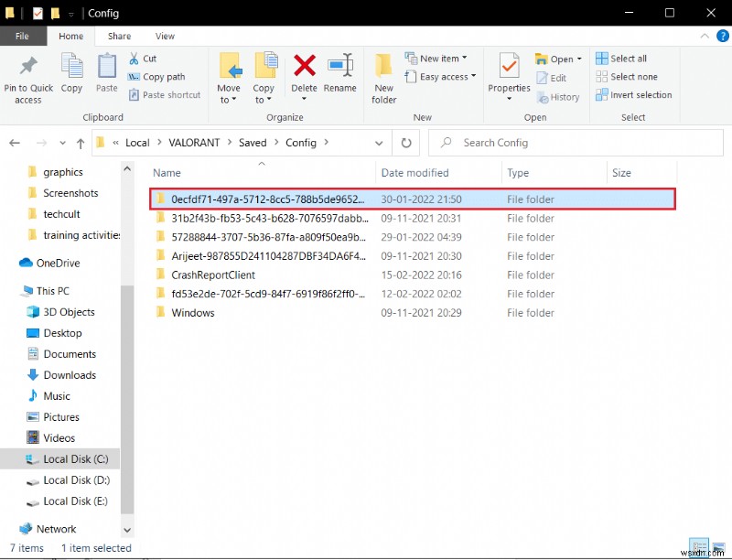
Task: Expand the Easy access dropdown
Action: pyautogui.click(x=473, y=76)
